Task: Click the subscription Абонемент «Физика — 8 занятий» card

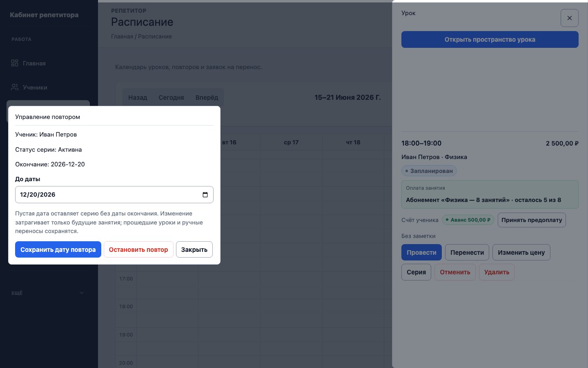Action: (x=490, y=195)
